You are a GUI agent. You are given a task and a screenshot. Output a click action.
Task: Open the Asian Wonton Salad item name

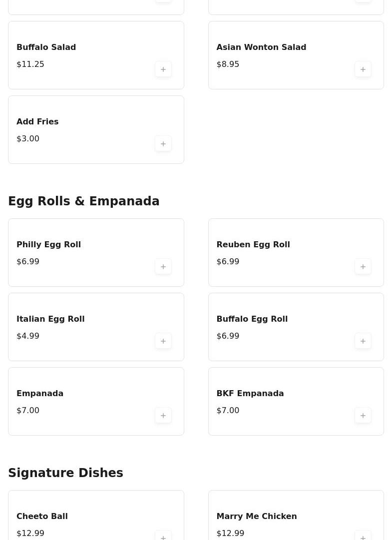(261, 47)
